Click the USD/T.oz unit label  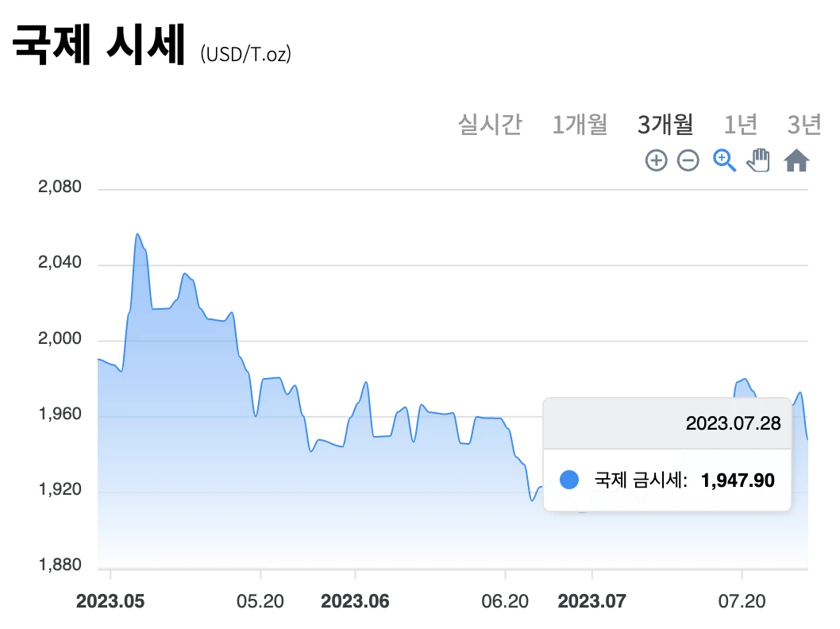pyautogui.click(x=246, y=54)
